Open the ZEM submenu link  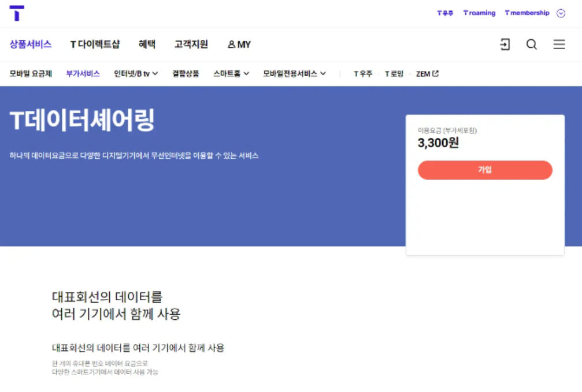click(427, 74)
